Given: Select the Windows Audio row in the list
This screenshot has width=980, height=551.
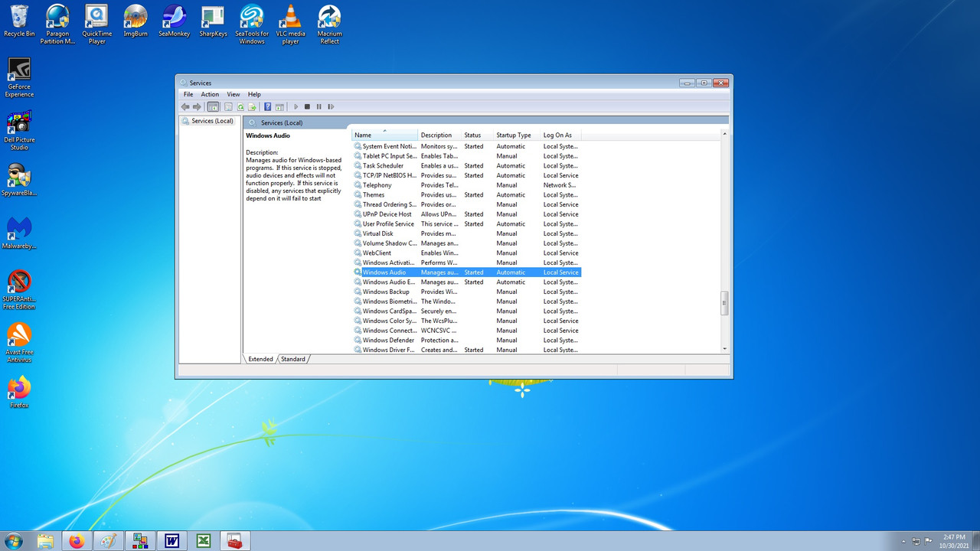Looking at the screenshot, I should [x=467, y=272].
